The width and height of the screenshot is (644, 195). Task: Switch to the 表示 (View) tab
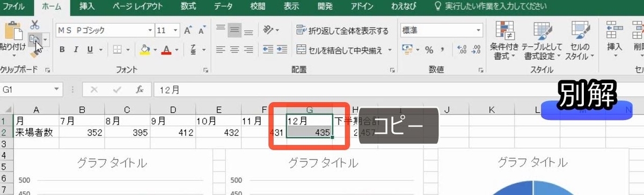(x=291, y=7)
